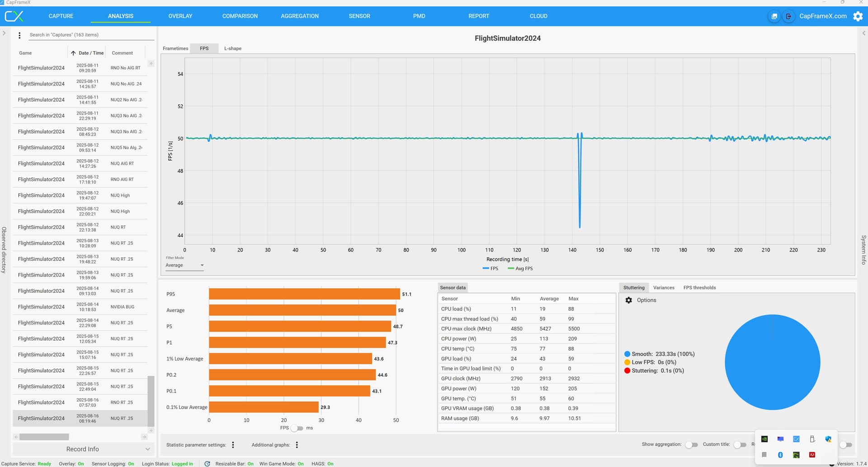Click the blue whiteboard tray icon
The width and height of the screenshot is (868, 467).
(796, 439)
